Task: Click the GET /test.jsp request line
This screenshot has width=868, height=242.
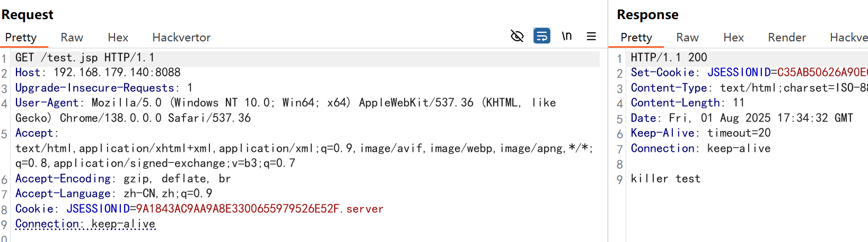Action: click(85, 57)
